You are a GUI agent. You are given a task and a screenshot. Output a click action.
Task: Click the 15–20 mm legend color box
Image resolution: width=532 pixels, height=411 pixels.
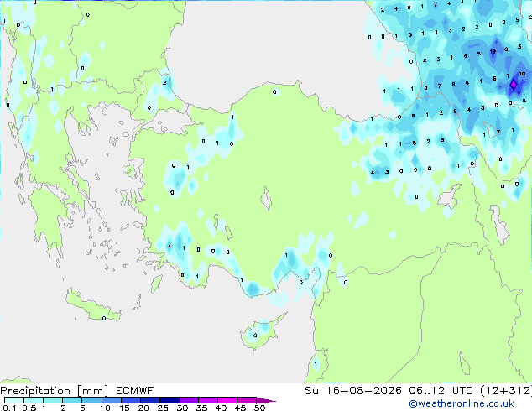coord(130,400)
